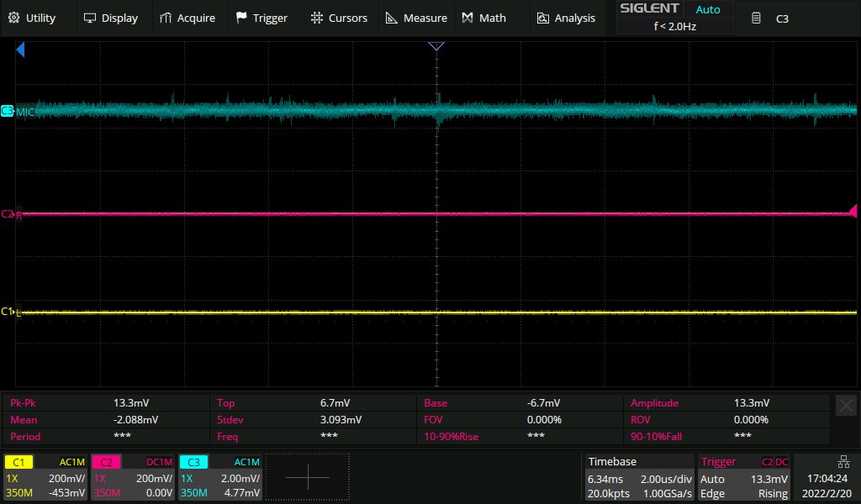Screen dimensions: 861x504
Task: Close the measurement panel with X
Action: pos(846,406)
